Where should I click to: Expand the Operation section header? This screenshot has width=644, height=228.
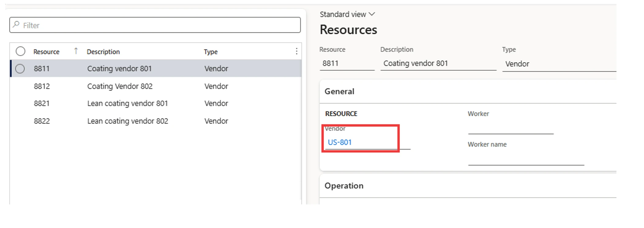tap(344, 186)
